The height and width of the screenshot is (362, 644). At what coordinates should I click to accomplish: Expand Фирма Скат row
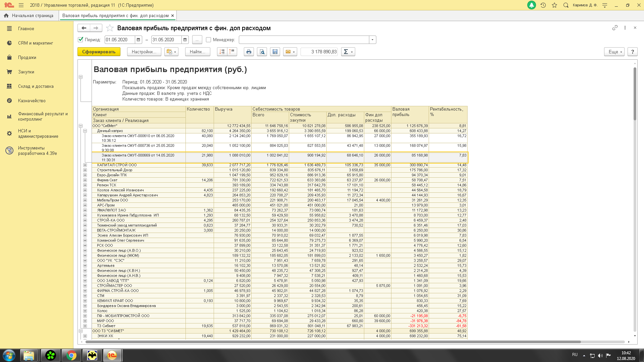(85, 180)
